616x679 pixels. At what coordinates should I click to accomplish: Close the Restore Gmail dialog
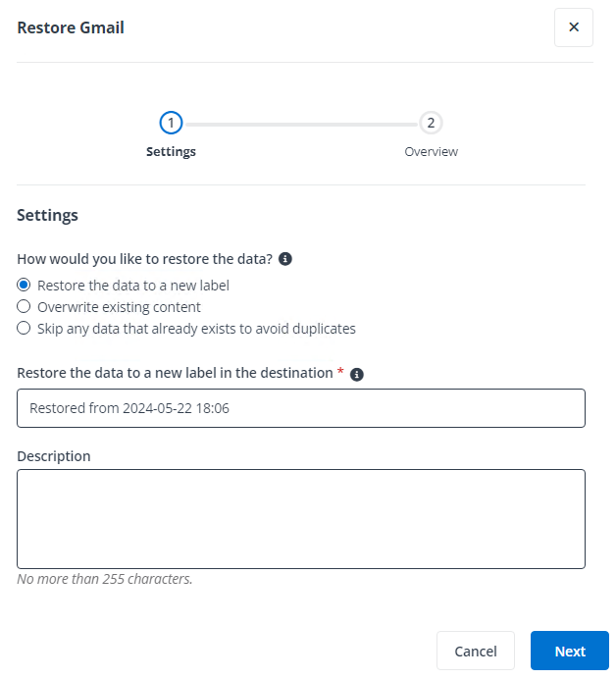tap(574, 27)
